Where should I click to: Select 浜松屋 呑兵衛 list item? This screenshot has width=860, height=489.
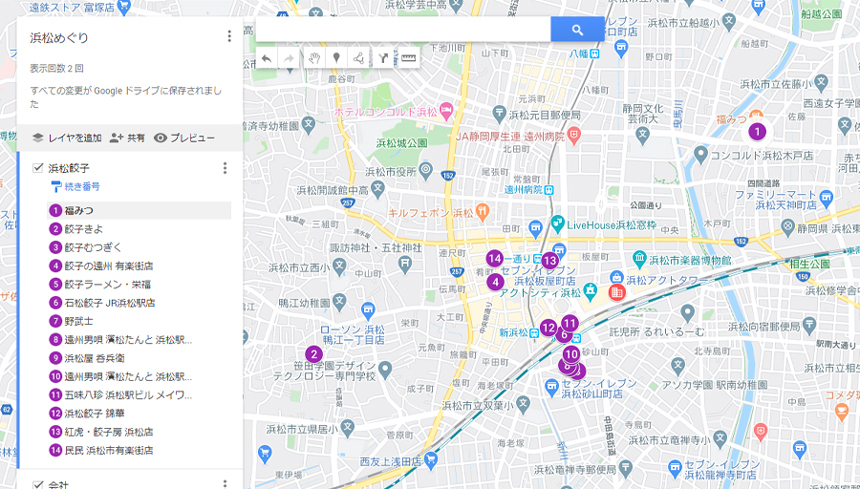click(x=139, y=358)
